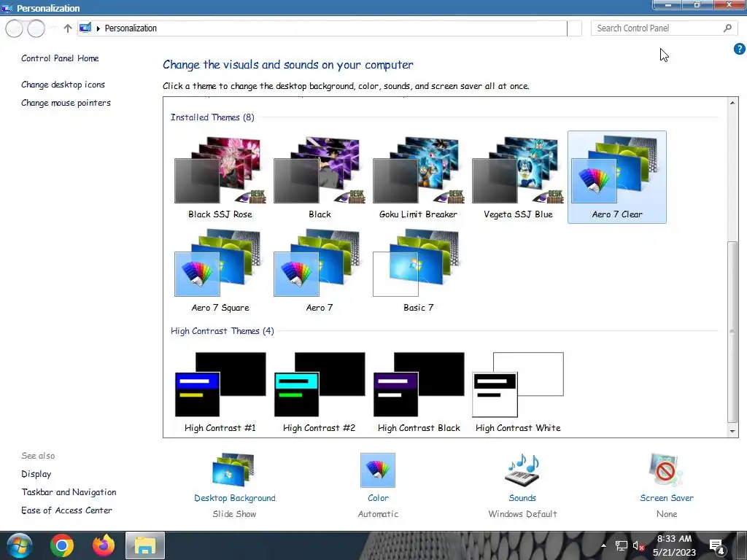Viewport: 747px width, 560px height.
Task: Pick the Vegeta SSJ Blue theme
Action: pos(517,176)
